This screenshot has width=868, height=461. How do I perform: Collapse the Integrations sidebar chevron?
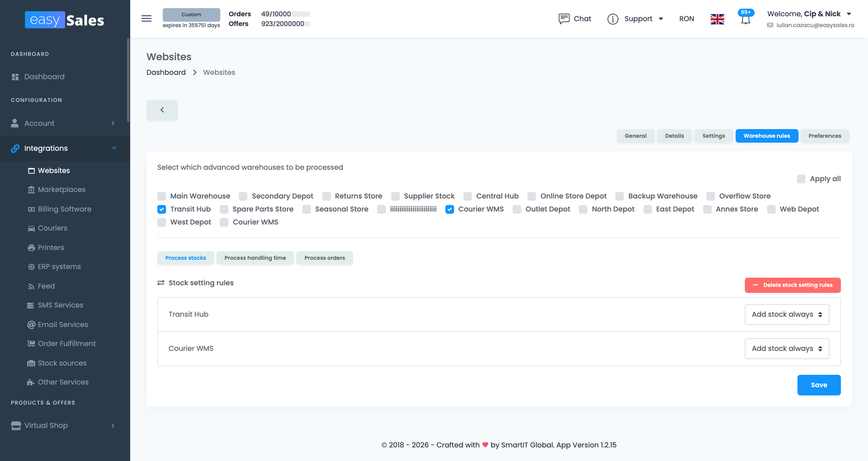[114, 148]
